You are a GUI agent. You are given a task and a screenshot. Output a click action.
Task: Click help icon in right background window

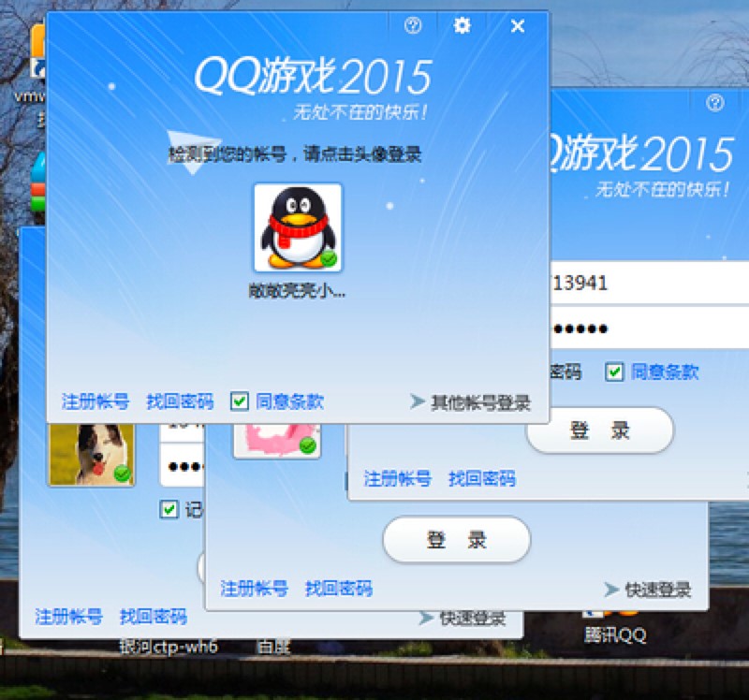coord(715,103)
